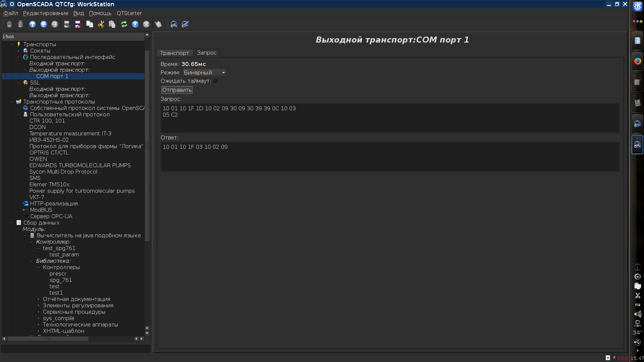
Task: Click the Copy item icon in toolbar
Action: click(x=90, y=24)
